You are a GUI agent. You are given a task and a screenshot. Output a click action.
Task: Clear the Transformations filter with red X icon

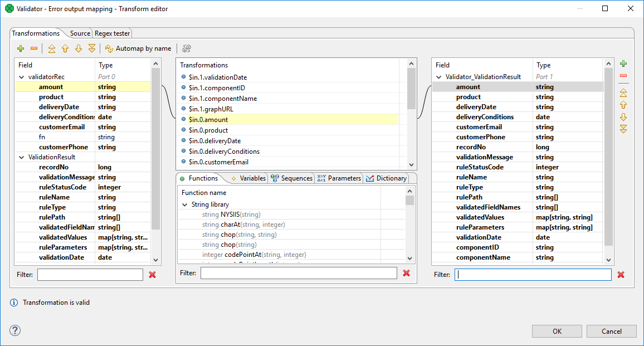(406, 273)
